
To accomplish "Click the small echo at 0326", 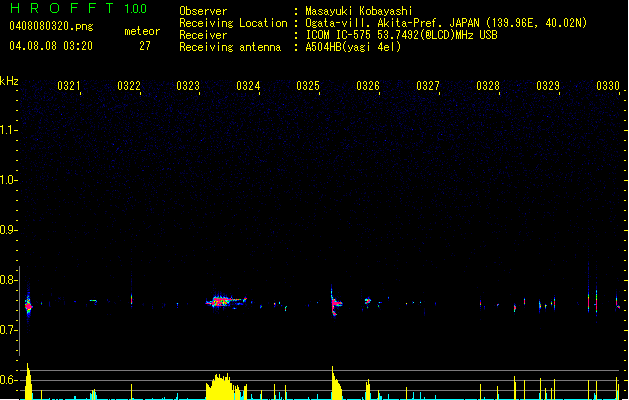I will point(368,301).
